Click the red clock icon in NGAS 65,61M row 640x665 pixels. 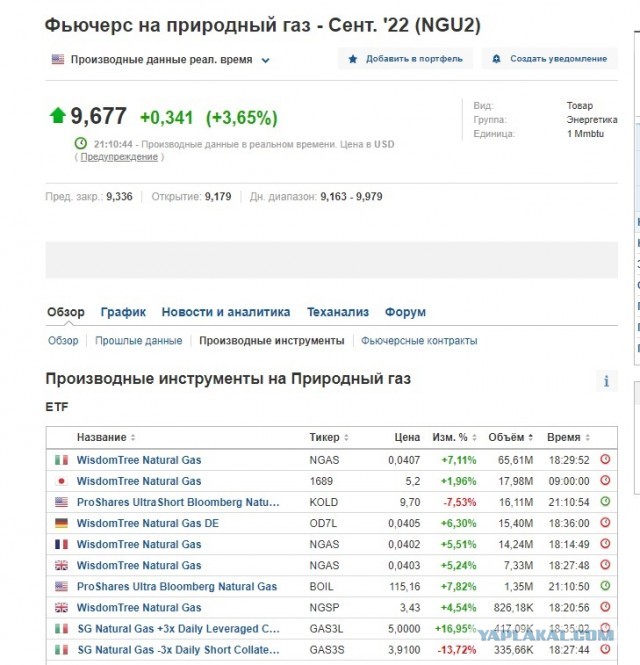click(x=605, y=459)
